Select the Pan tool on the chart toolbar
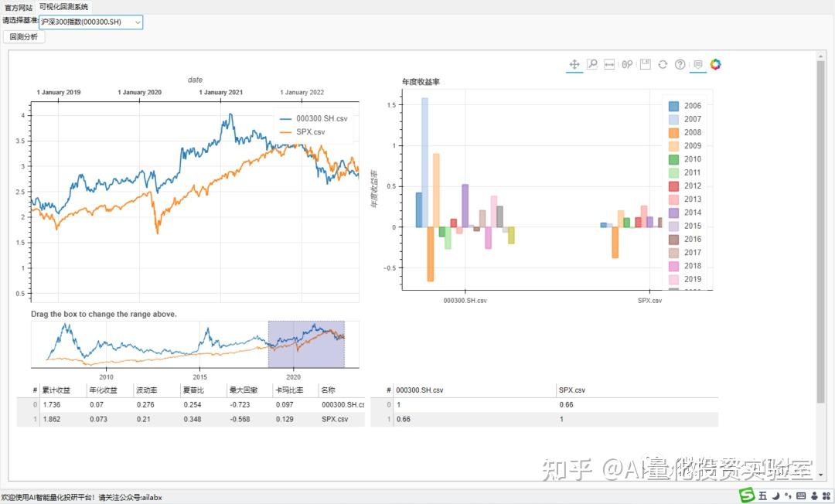The width and height of the screenshot is (835, 504). [x=574, y=64]
